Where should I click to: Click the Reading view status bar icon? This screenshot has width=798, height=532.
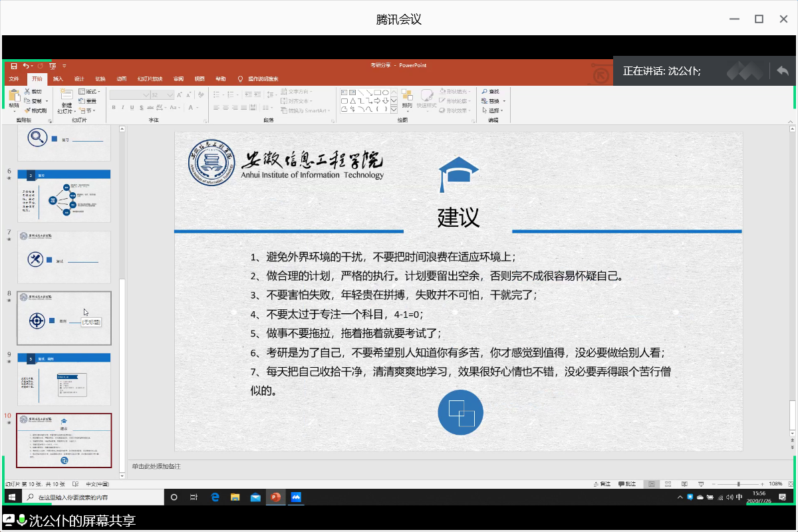[x=684, y=483]
